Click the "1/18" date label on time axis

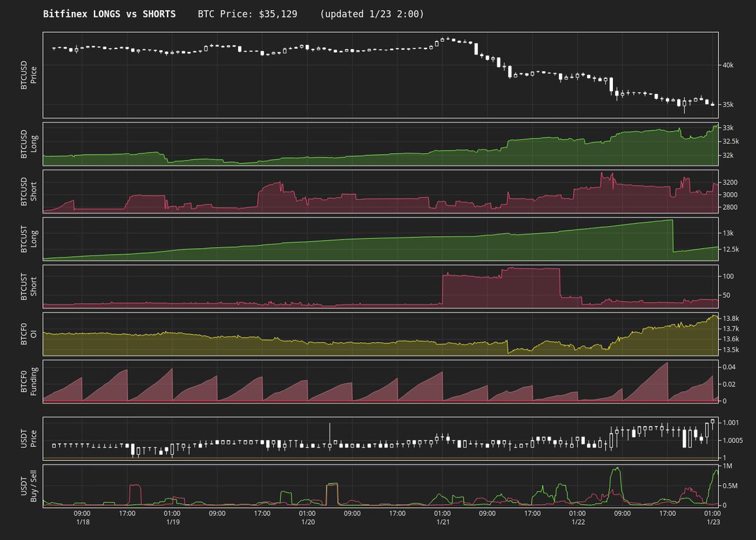pos(83,522)
